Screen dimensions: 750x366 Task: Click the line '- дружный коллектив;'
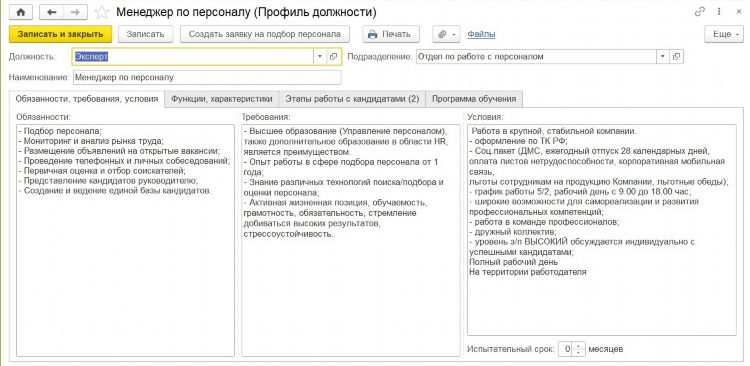pos(512,232)
